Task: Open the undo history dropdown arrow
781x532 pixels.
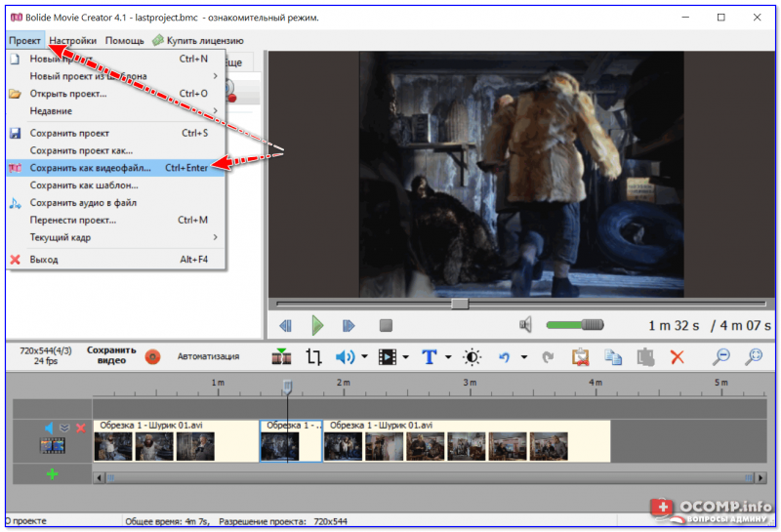Action: pos(524,356)
